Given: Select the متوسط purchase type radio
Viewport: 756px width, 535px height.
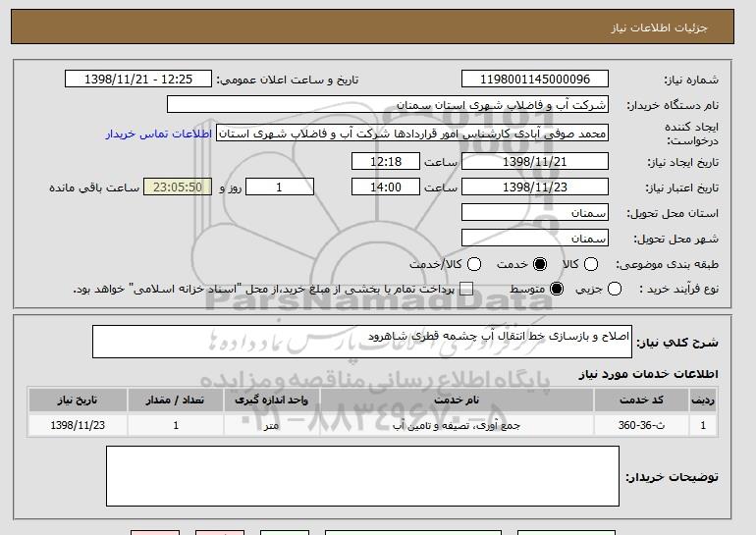Looking at the screenshot, I should pos(557,290).
